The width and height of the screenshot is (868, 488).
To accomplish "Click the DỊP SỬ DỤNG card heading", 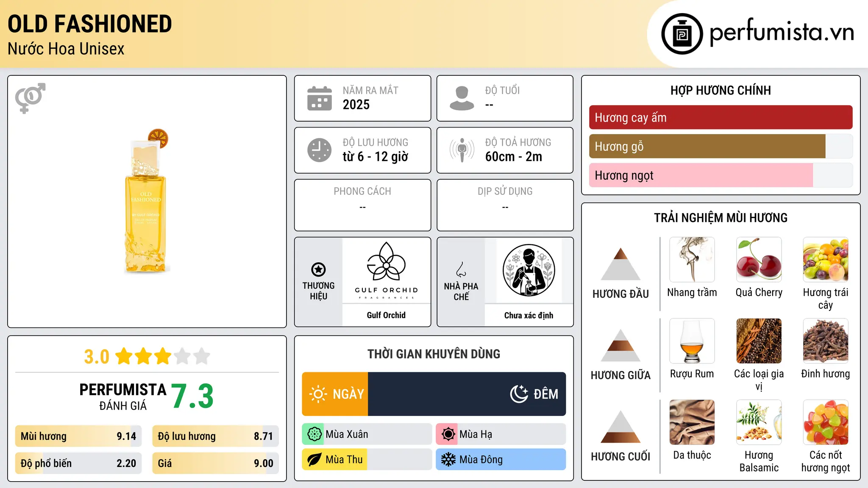I will pyautogui.click(x=505, y=191).
